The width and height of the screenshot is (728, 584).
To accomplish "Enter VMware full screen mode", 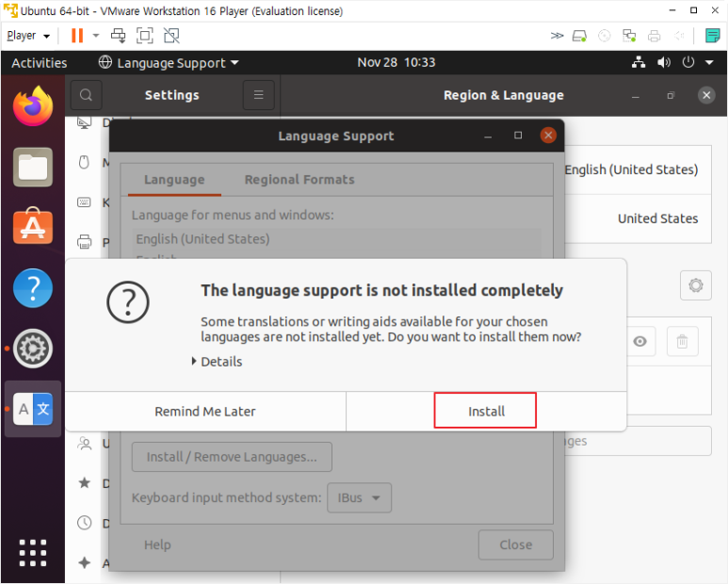I will pos(145,36).
